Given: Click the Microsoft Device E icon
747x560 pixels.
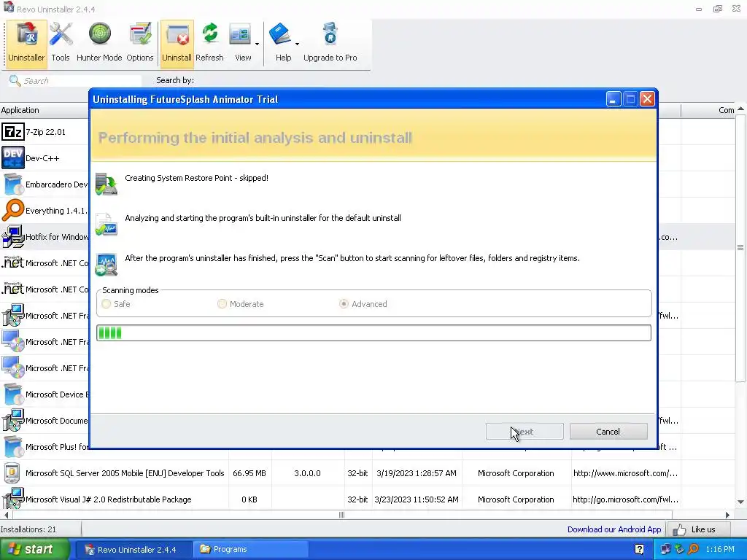Looking at the screenshot, I should tap(13, 394).
